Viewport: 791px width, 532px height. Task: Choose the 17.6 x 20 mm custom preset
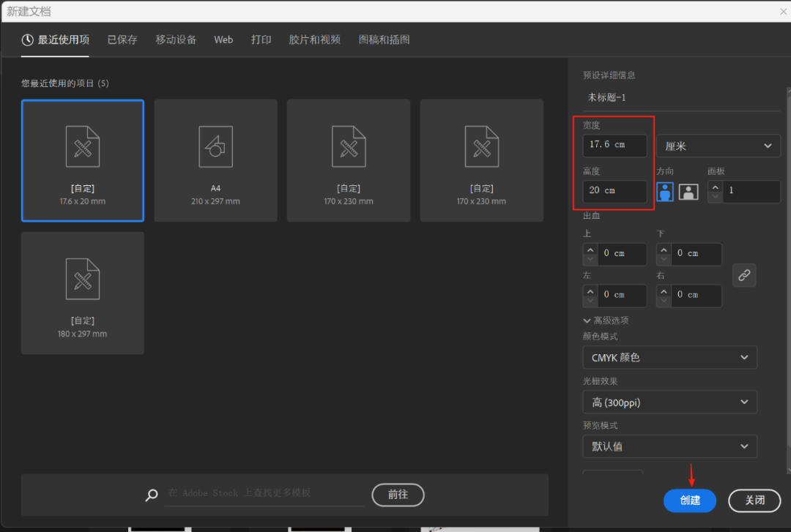click(83, 160)
